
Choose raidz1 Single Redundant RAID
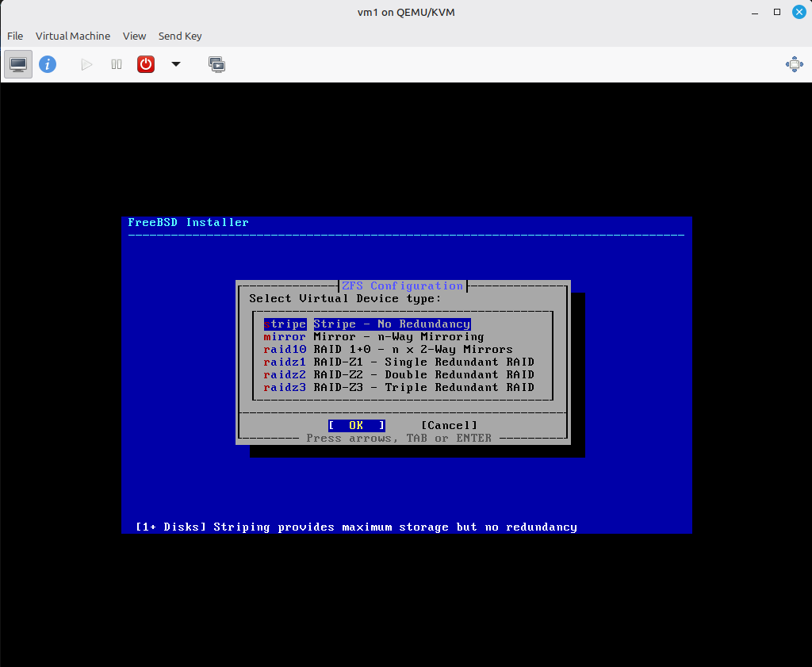coord(399,362)
